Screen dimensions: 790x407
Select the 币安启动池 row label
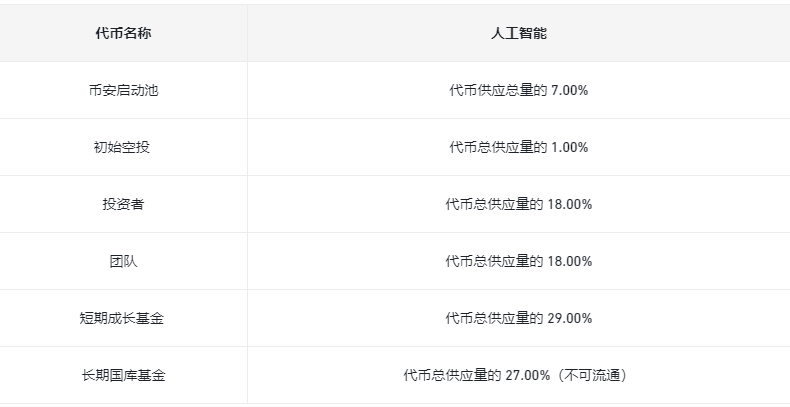coord(123,90)
